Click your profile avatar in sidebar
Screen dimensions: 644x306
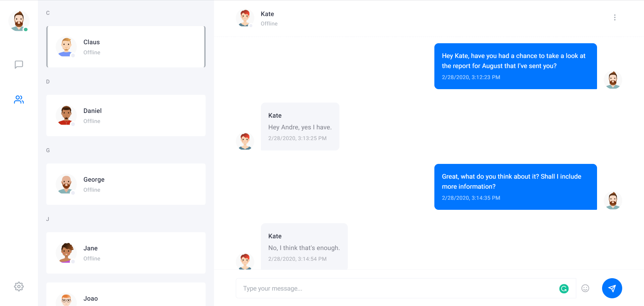pos(19,21)
